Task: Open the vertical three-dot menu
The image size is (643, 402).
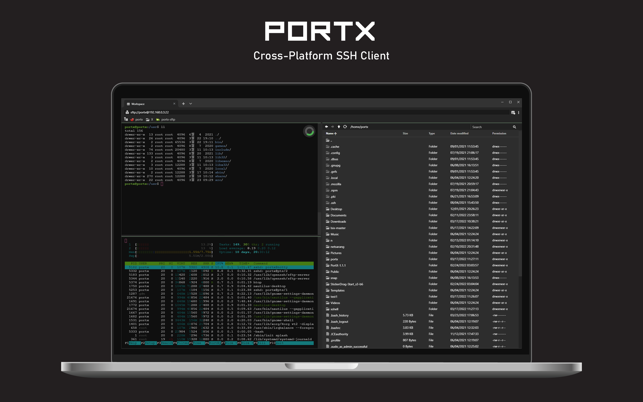Action: point(518,112)
